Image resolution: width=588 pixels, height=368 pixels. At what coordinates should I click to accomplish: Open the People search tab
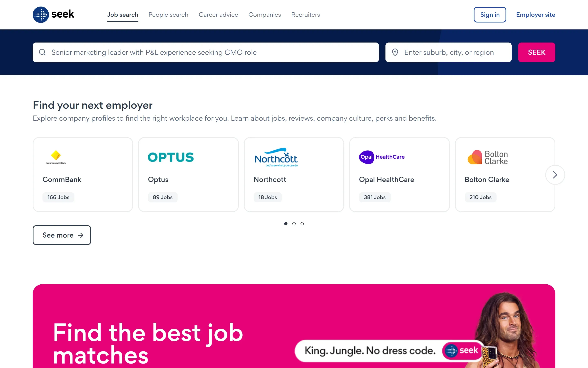168,15
